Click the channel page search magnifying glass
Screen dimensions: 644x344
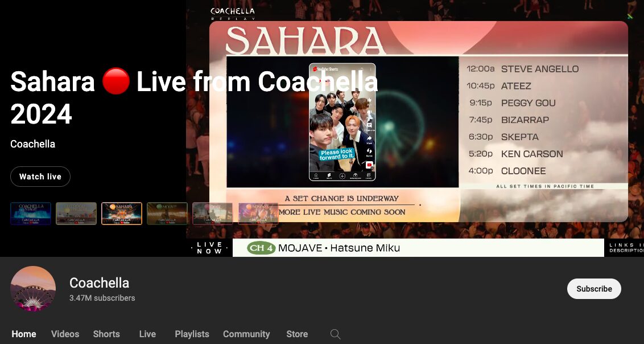pos(335,334)
